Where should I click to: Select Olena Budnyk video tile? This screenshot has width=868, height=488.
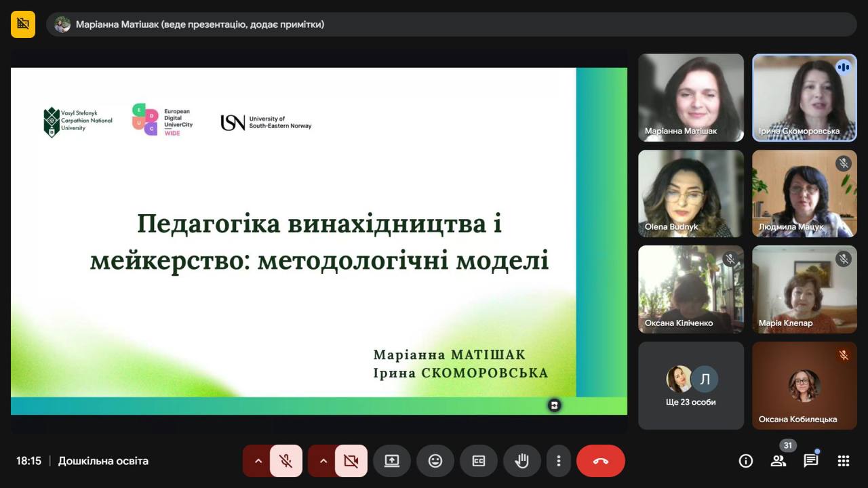pos(690,193)
